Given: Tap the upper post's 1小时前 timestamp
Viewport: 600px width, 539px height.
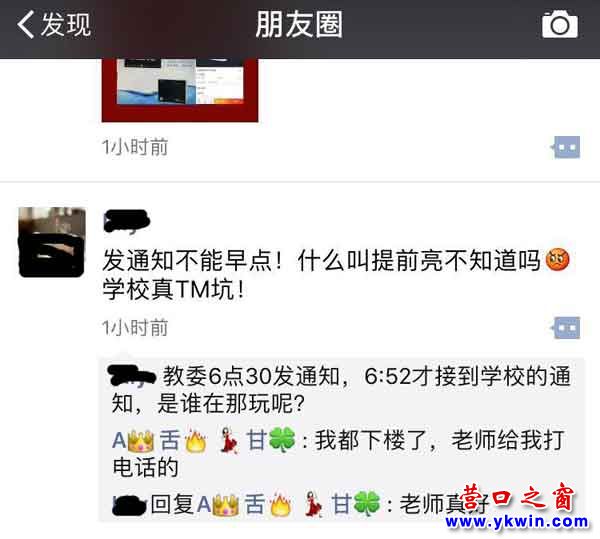Looking at the screenshot, I should 135,147.
